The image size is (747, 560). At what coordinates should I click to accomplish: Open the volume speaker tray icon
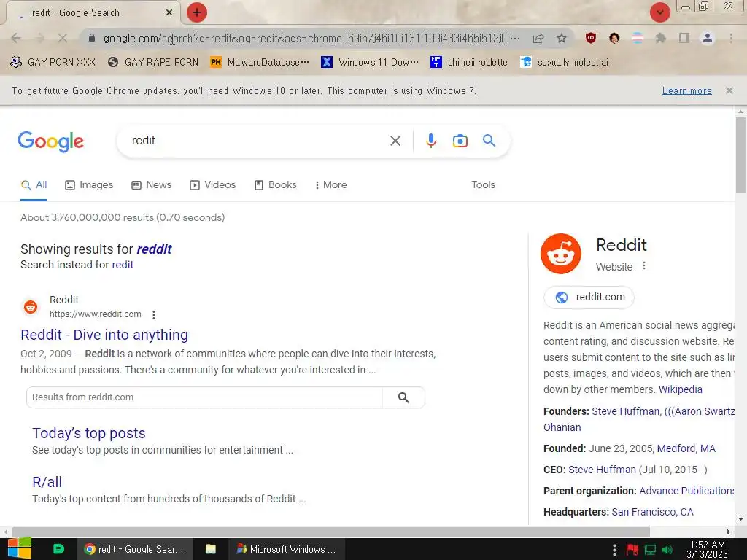coord(667,550)
